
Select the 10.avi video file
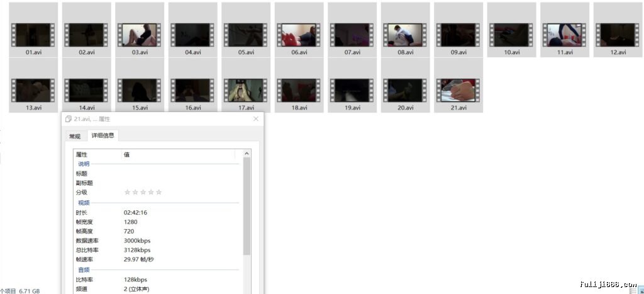click(512, 30)
